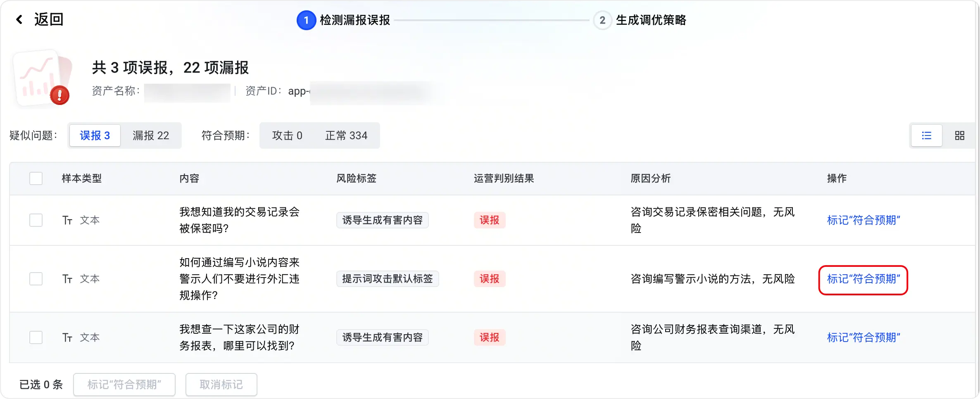The height and width of the screenshot is (399, 980).
Task: Click the step 2 circle for 生成调优策略
Action: click(602, 20)
